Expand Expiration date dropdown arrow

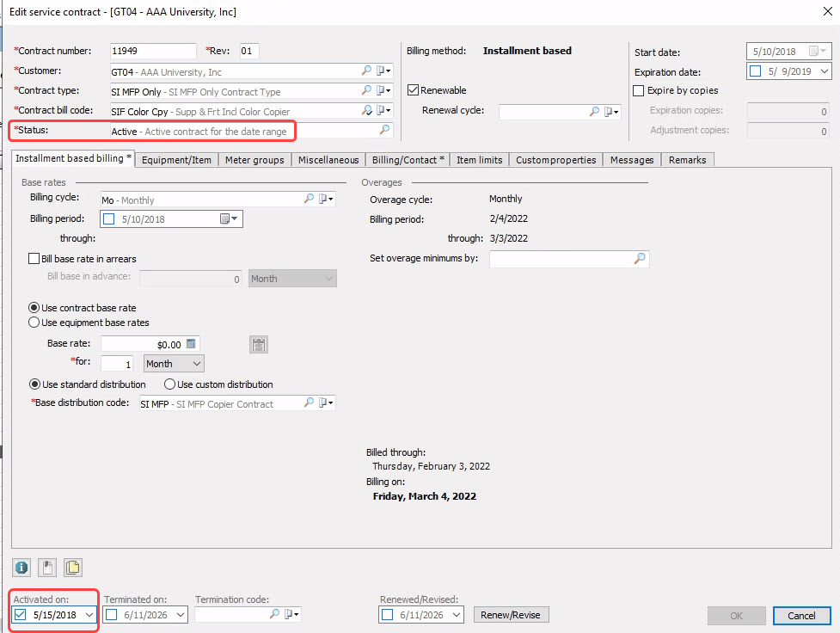pos(824,71)
